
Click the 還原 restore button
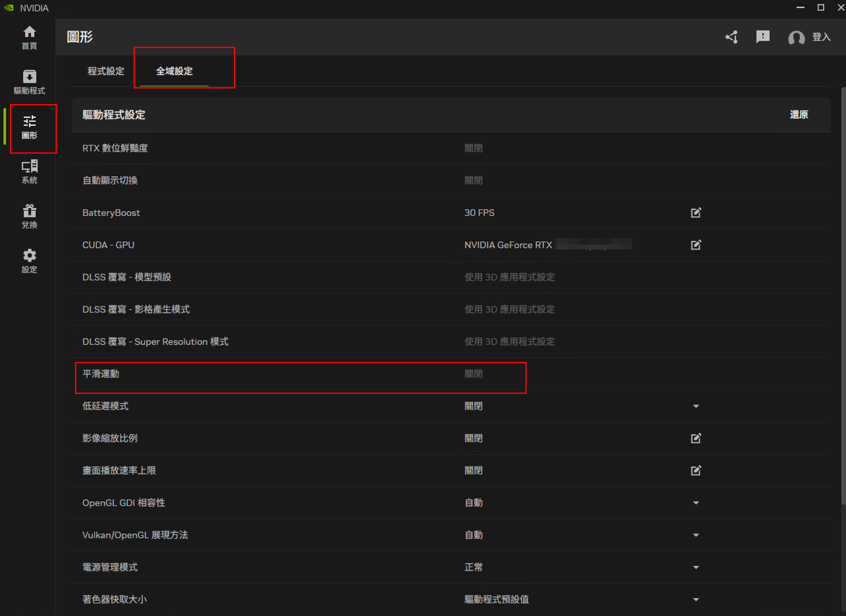tap(799, 115)
